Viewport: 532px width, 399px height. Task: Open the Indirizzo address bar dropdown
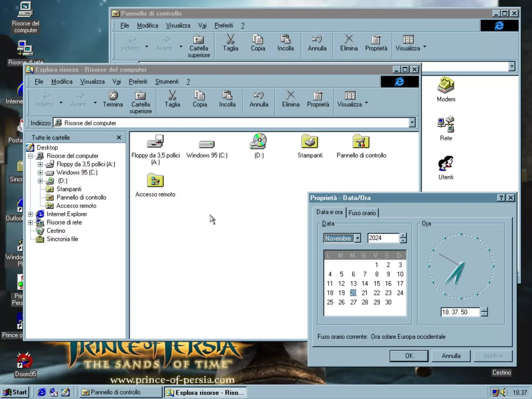412,123
